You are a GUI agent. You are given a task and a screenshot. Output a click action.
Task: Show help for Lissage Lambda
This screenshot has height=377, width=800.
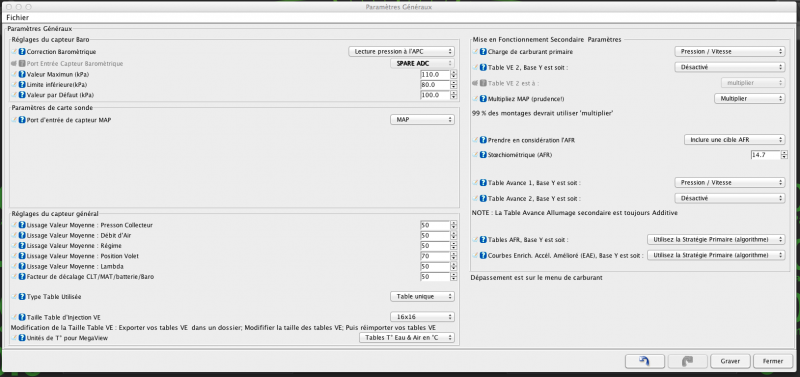pyautogui.click(x=22, y=266)
